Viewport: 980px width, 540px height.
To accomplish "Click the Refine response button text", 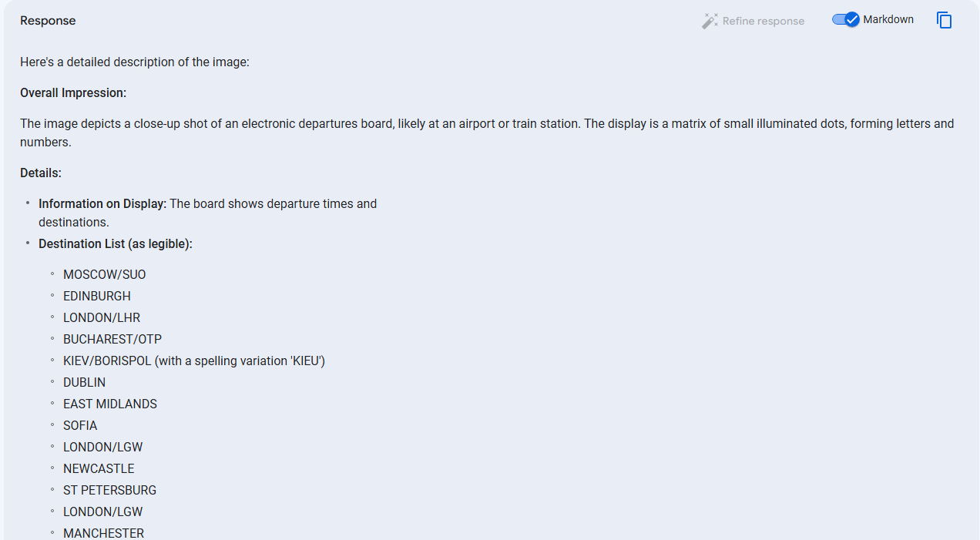I will pyautogui.click(x=764, y=22).
